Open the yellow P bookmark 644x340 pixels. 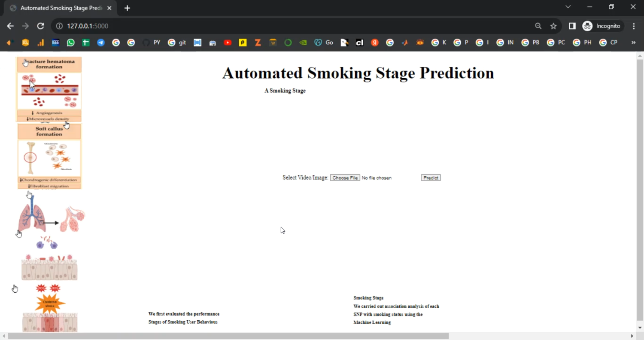tap(243, 43)
